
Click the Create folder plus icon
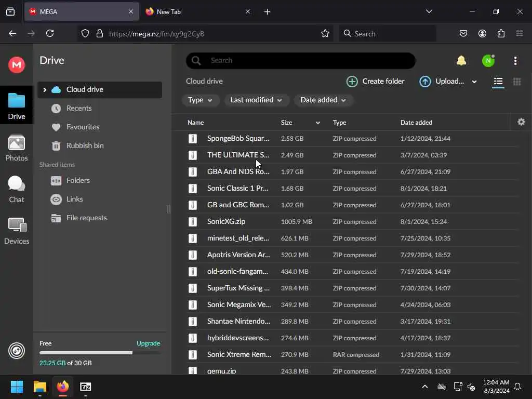pos(352,82)
